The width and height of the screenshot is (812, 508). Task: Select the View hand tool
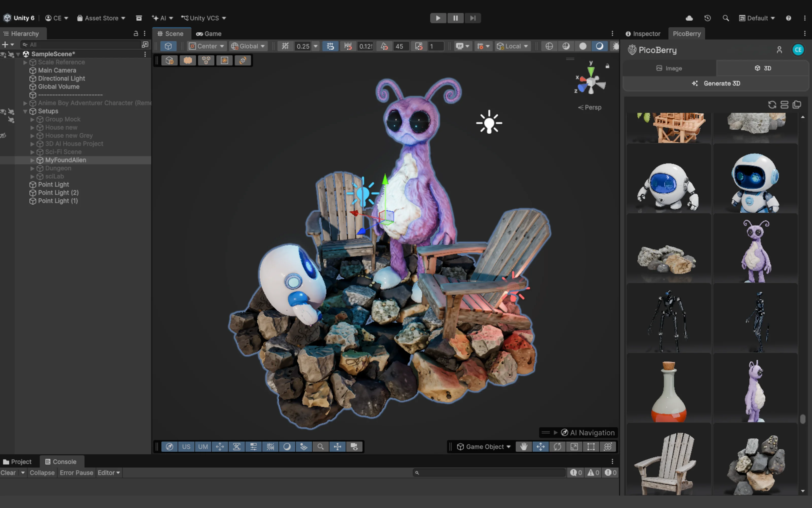tap(523, 447)
